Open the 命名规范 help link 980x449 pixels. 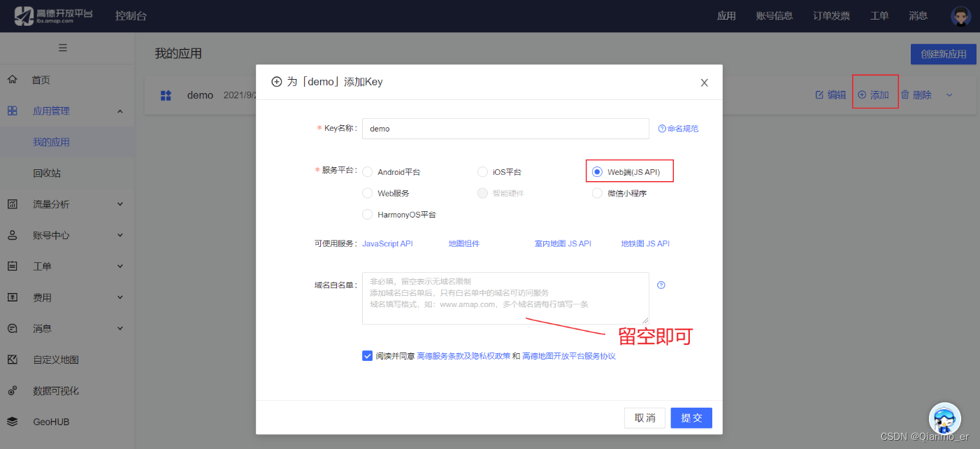[678, 129]
